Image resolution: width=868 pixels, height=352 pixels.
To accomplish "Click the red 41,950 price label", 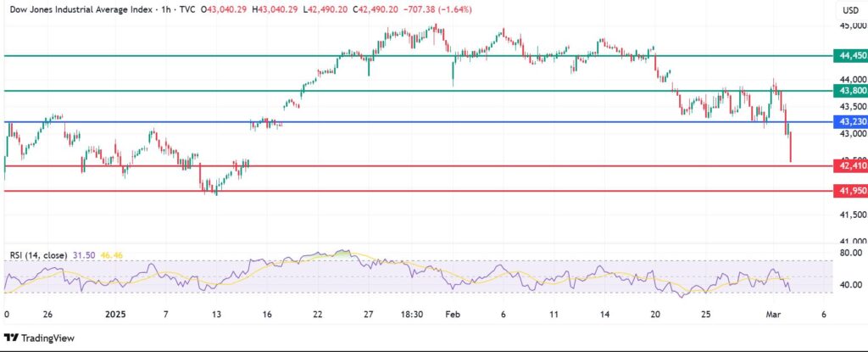I will pos(850,192).
